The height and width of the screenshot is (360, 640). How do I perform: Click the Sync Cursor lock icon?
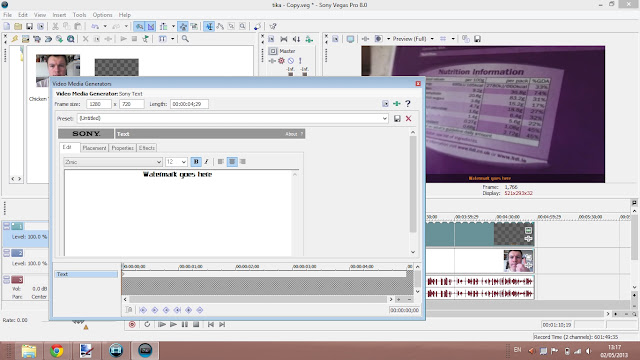point(129,310)
